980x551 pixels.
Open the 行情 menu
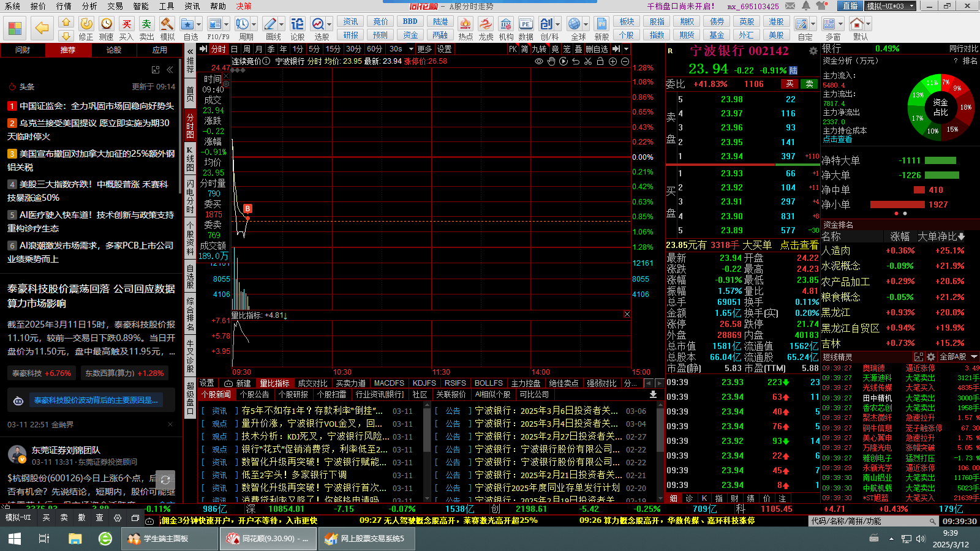(64, 6)
